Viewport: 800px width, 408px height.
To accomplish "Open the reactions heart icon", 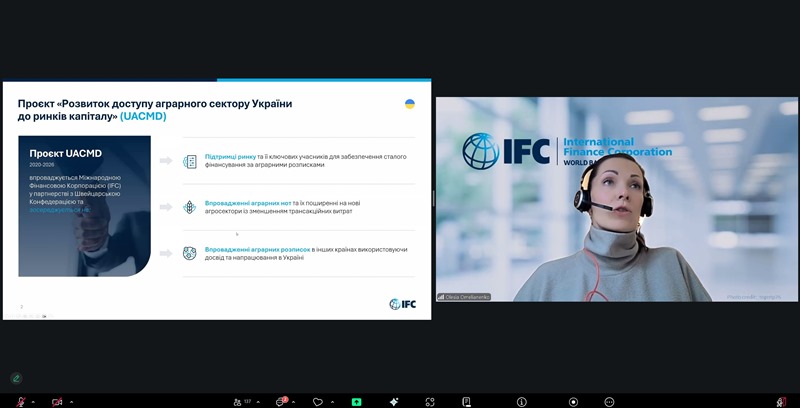I will coord(318,402).
